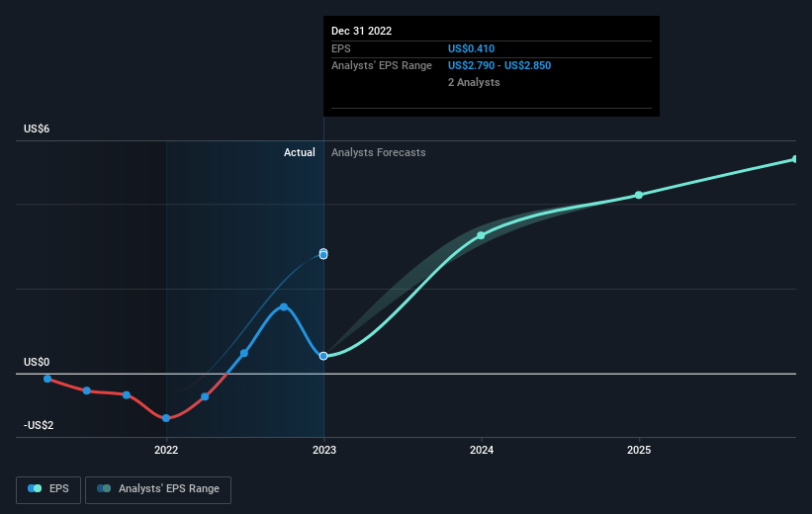
Task: Select the final forecast point at far right
Action: point(795,159)
